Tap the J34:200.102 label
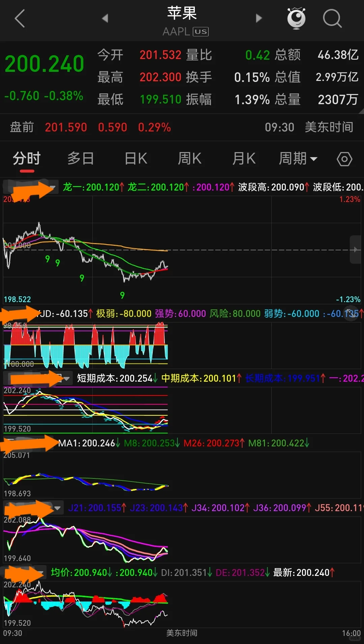364x644 pixels. [221, 508]
